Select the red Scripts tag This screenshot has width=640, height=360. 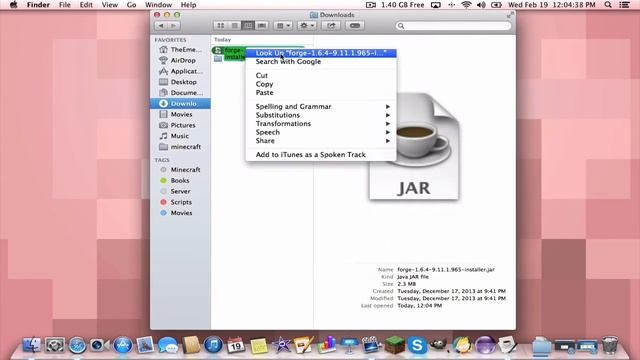click(180, 202)
